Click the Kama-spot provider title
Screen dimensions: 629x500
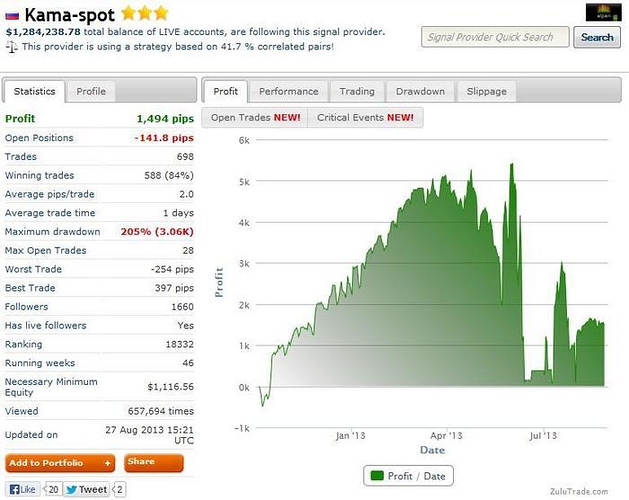[x=69, y=15]
